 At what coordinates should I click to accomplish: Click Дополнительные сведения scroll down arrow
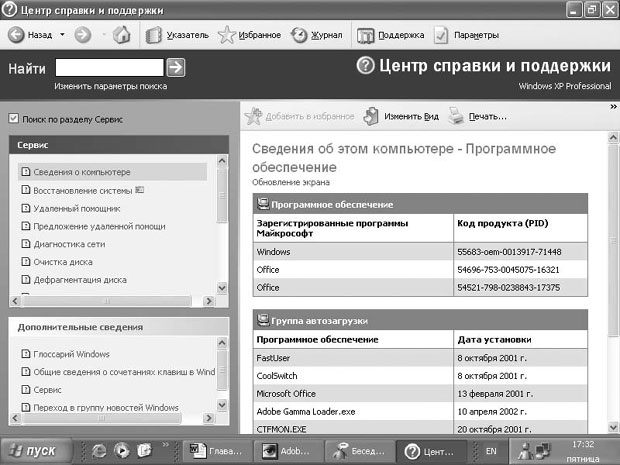pos(222,405)
